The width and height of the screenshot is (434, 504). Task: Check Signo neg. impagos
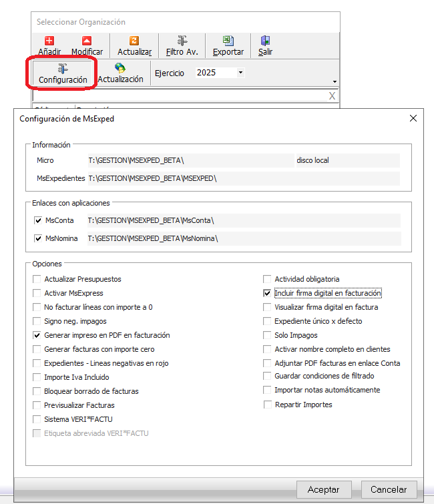[x=37, y=321]
